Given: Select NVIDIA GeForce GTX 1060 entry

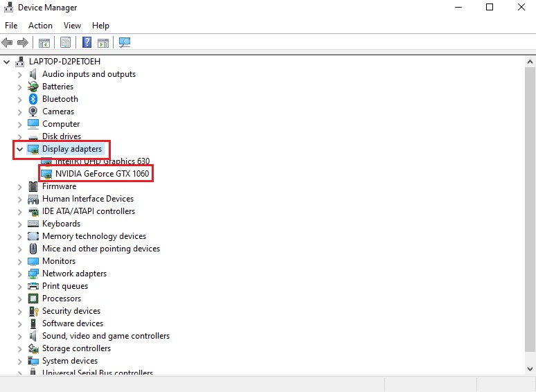Looking at the screenshot, I should 102,174.
